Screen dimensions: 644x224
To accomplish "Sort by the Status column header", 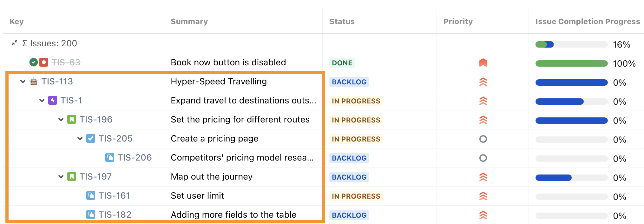I will point(342,21).
